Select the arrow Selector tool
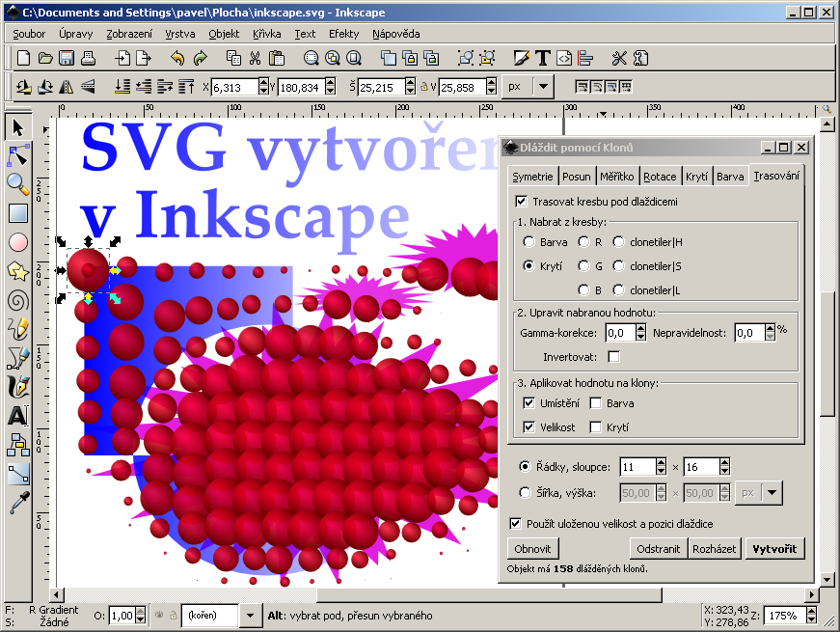 point(18,128)
